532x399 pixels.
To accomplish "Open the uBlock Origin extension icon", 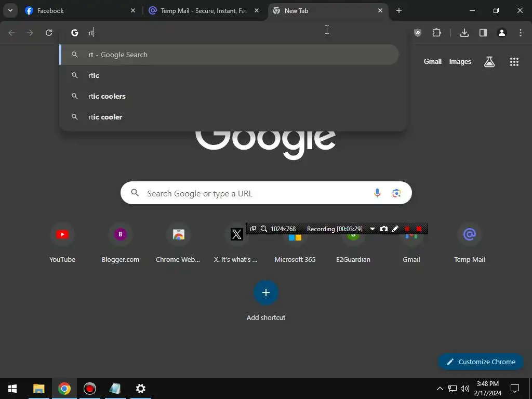I will 418,33.
